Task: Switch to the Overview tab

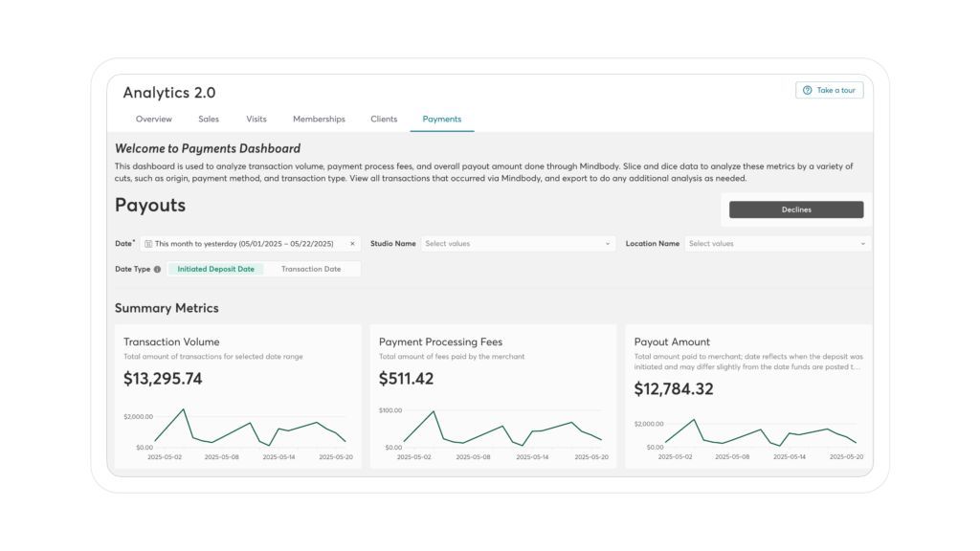Action: pos(154,120)
